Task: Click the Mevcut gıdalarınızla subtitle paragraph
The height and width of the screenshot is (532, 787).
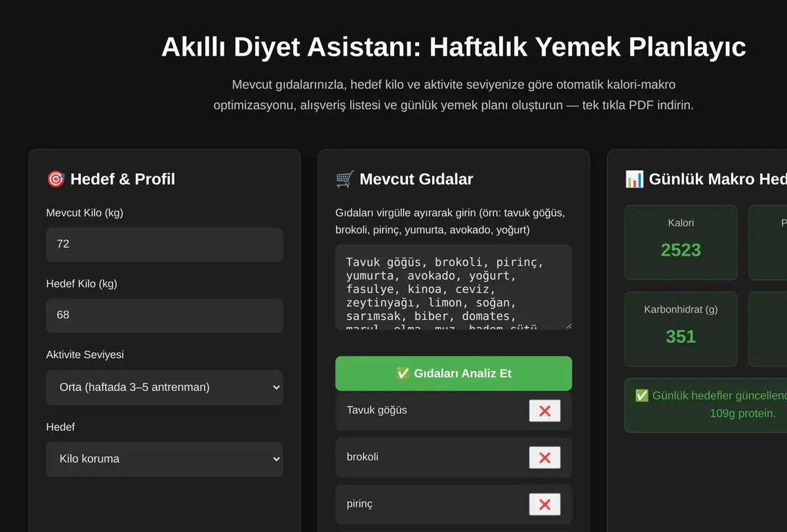Action: click(453, 94)
